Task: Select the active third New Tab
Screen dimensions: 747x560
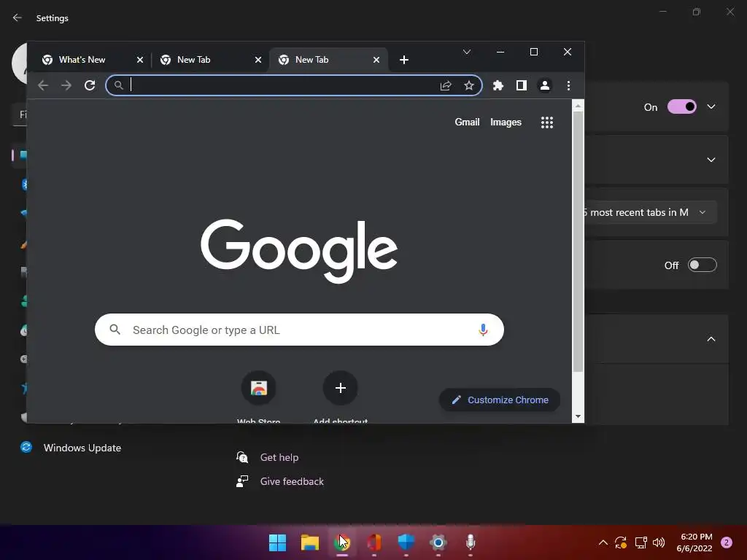Action: (329, 60)
